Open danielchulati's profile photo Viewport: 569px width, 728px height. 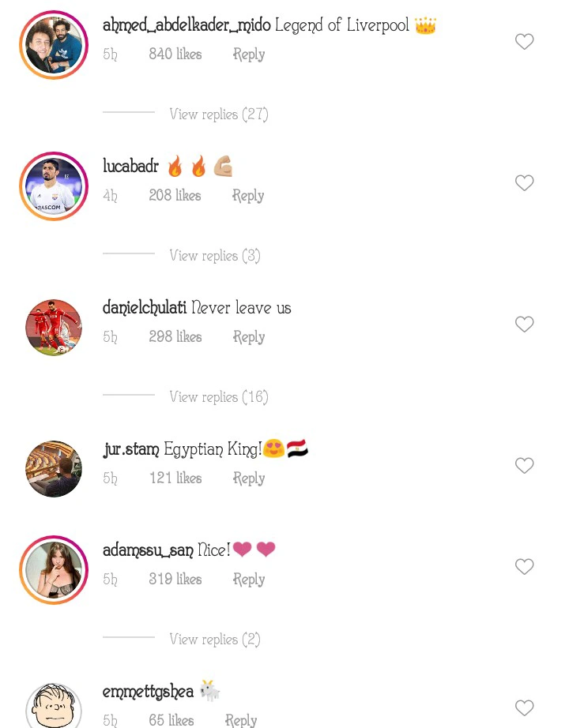(x=54, y=328)
